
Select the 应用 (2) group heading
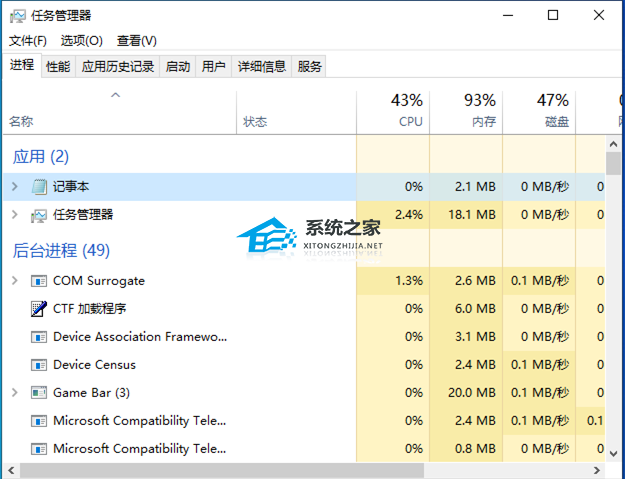[x=41, y=157]
